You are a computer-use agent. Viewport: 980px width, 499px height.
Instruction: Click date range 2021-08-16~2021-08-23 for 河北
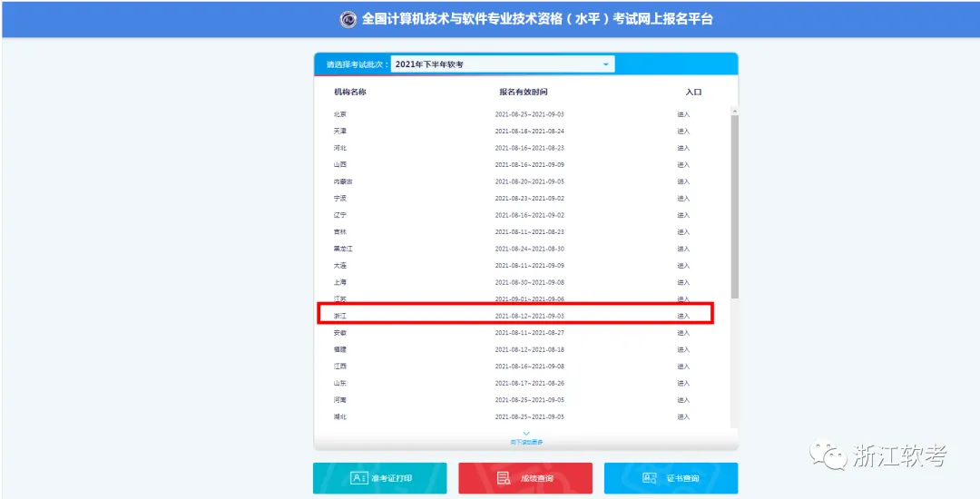pos(529,148)
